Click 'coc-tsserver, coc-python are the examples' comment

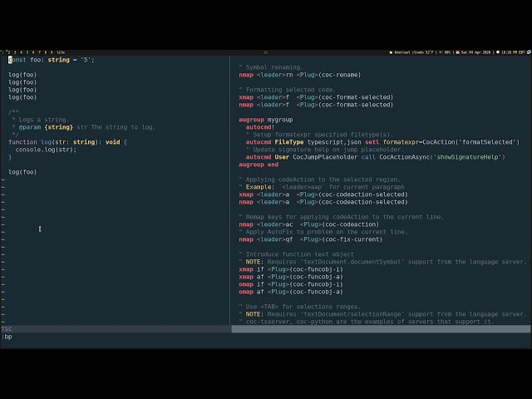click(367, 322)
